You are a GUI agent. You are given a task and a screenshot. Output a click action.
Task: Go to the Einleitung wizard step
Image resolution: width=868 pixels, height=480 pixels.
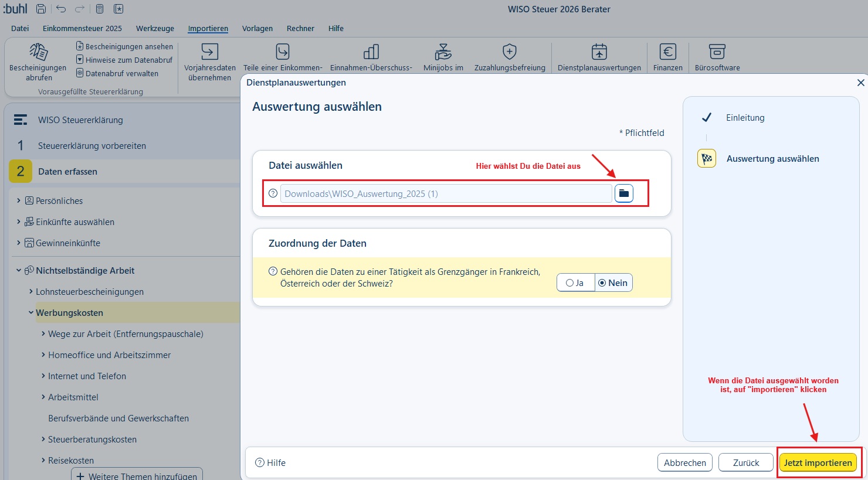(745, 117)
